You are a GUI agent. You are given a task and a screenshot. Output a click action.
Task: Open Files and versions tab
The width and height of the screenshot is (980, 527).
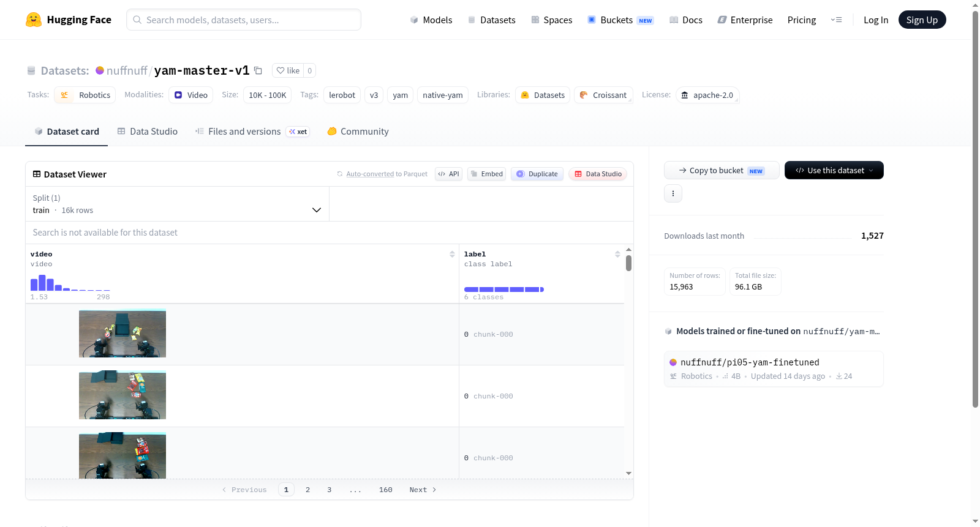[x=252, y=132]
